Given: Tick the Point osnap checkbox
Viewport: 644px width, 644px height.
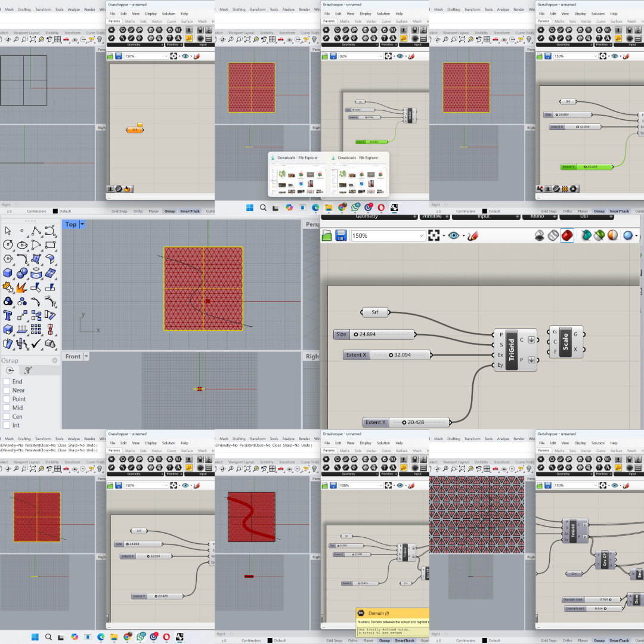Looking at the screenshot, I should coord(7,399).
